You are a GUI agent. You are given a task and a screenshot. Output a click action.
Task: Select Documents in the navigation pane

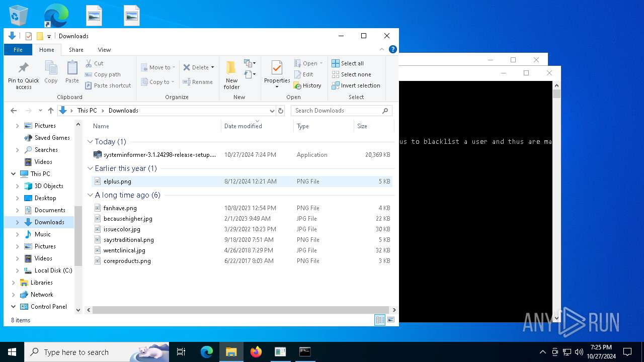(x=50, y=210)
